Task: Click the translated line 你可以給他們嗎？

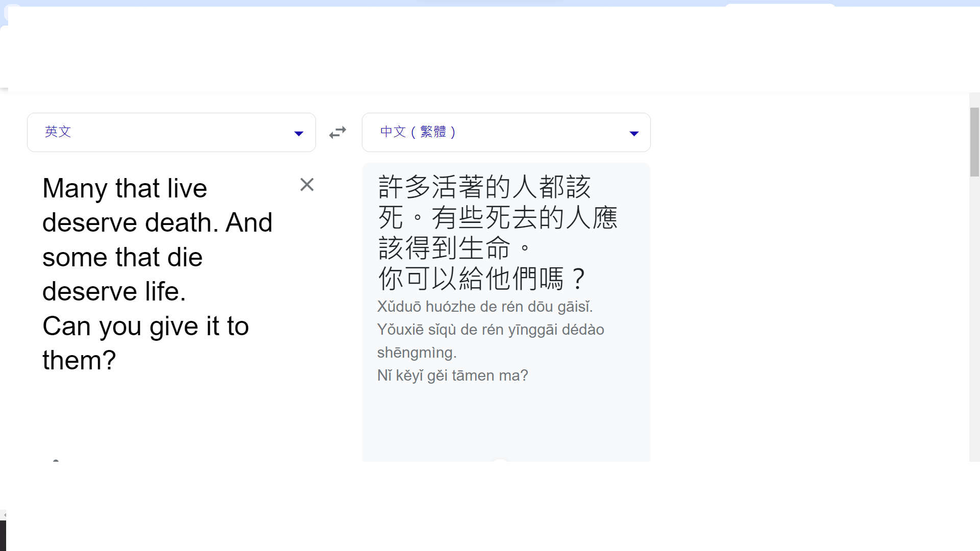Action: [481, 279]
